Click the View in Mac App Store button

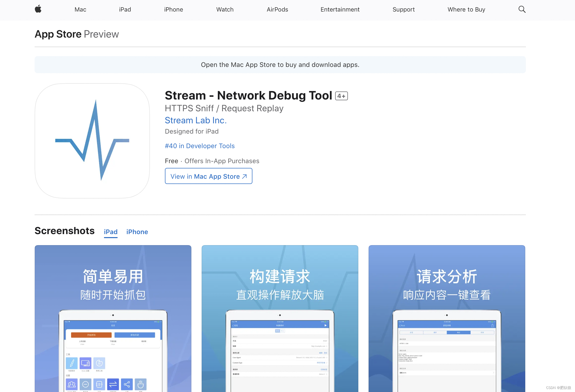(208, 176)
